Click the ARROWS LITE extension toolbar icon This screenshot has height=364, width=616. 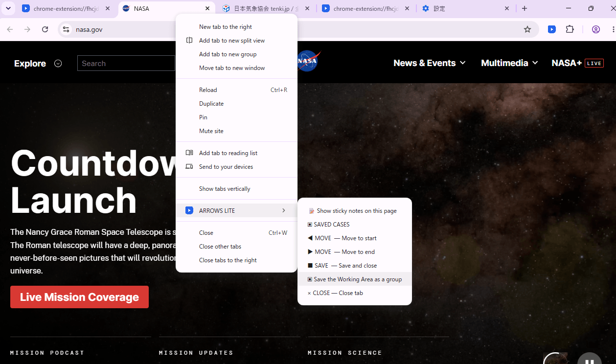pos(551,29)
